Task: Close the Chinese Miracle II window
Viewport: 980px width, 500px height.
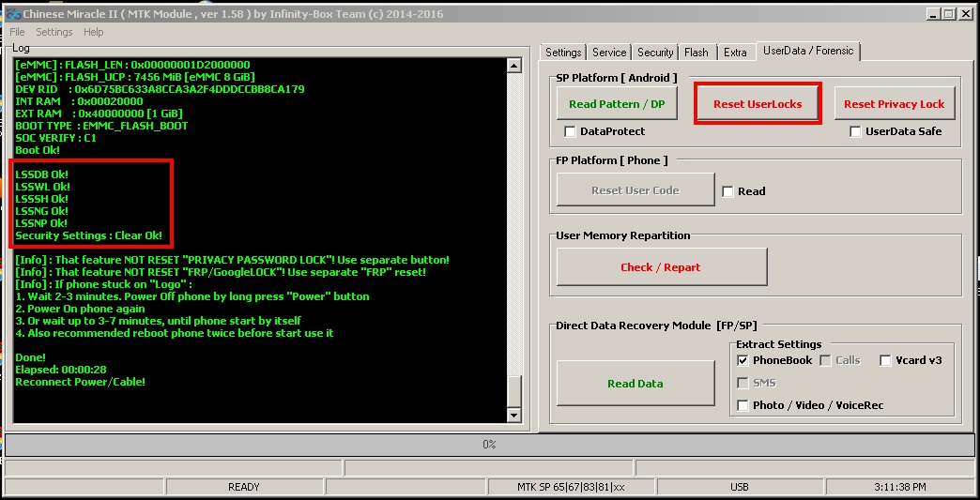Action: pyautogui.click(x=966, y=13)
